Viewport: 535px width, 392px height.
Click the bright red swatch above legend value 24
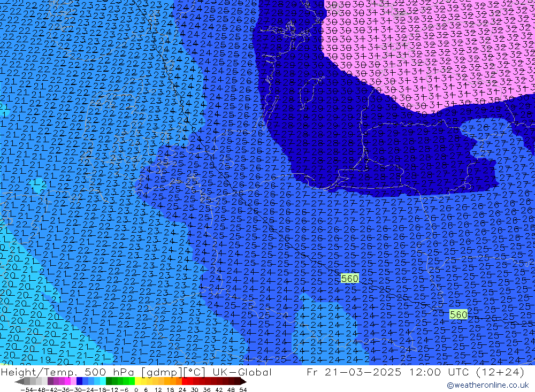[x=185, y=381]
